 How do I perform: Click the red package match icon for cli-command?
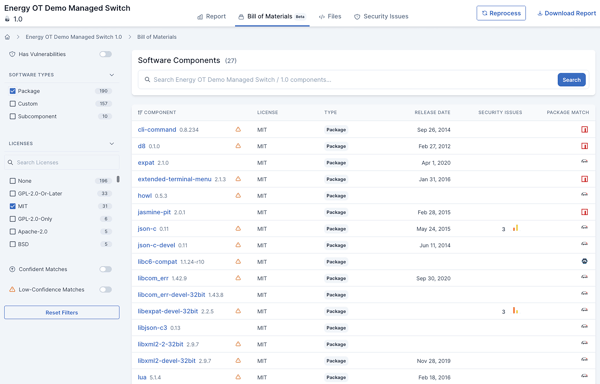pyautogui.click(x=584, y=129)
